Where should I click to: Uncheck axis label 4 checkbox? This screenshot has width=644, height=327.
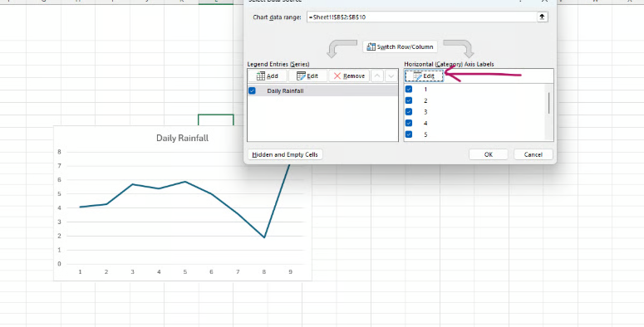(409, 123)
